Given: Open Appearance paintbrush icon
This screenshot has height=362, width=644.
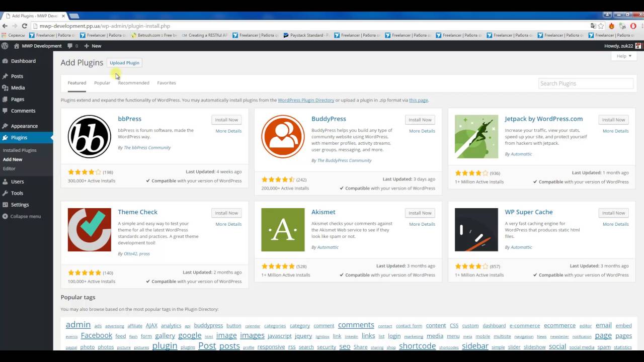Looking at the screenshot, I should (x=5, y=126).
